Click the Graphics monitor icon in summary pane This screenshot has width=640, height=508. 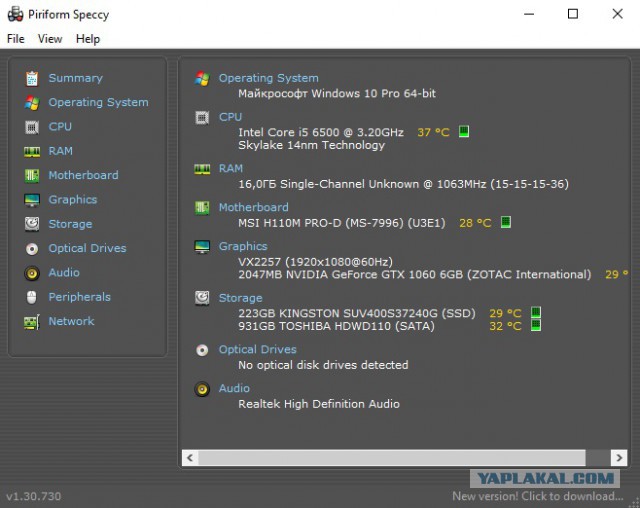pos(202,246)
